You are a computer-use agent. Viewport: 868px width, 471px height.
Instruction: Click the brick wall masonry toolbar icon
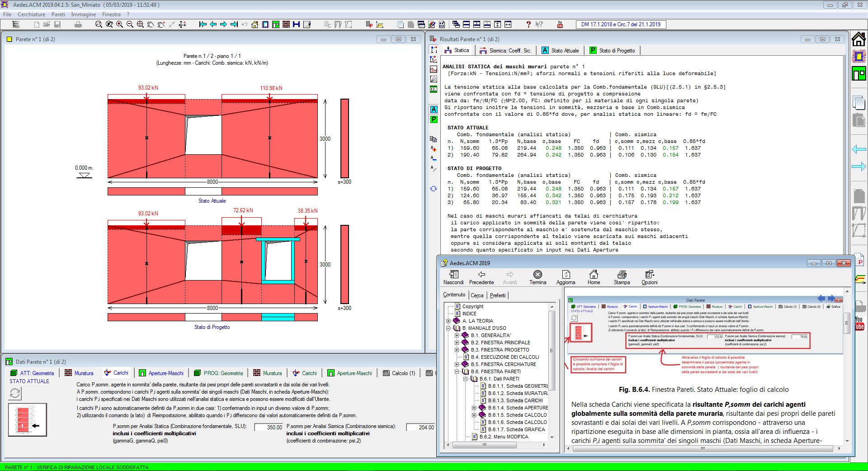(x=286, y=24)
